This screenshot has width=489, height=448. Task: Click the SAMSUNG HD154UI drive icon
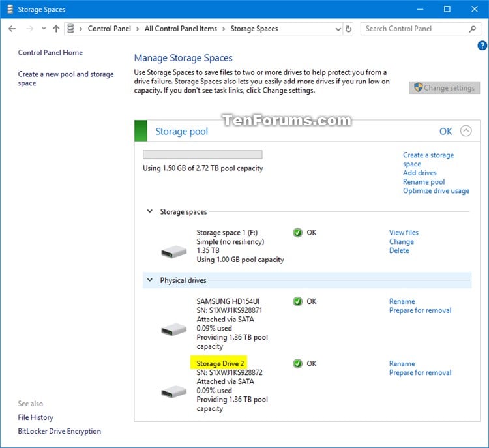173,329
